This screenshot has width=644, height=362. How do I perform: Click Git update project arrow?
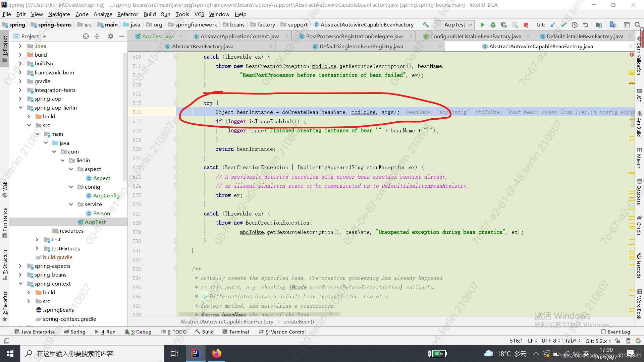tap(553, 25)
